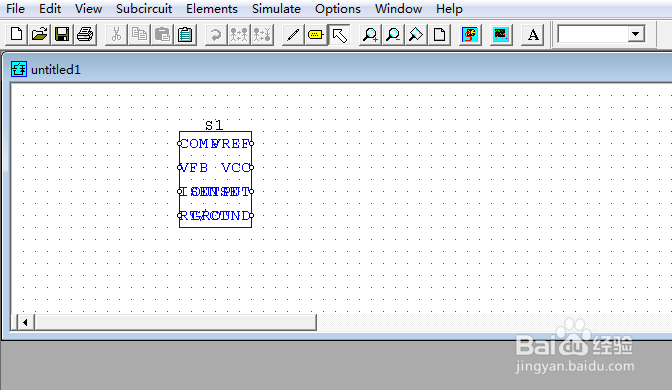Click the Copy icon in toolbar
The width and height of the screenshot is (672, 390).
tap(139, 34)
